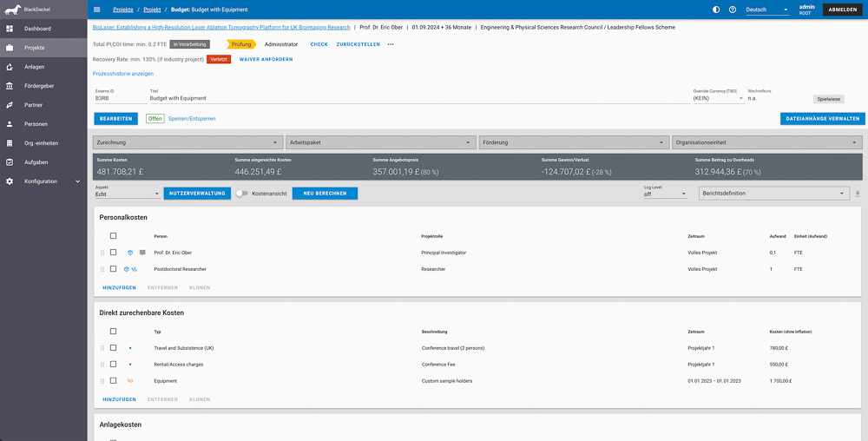Toggle the Kostenansicht switch
This screenshot has height=441, width=868.
[x=241, y=194]
